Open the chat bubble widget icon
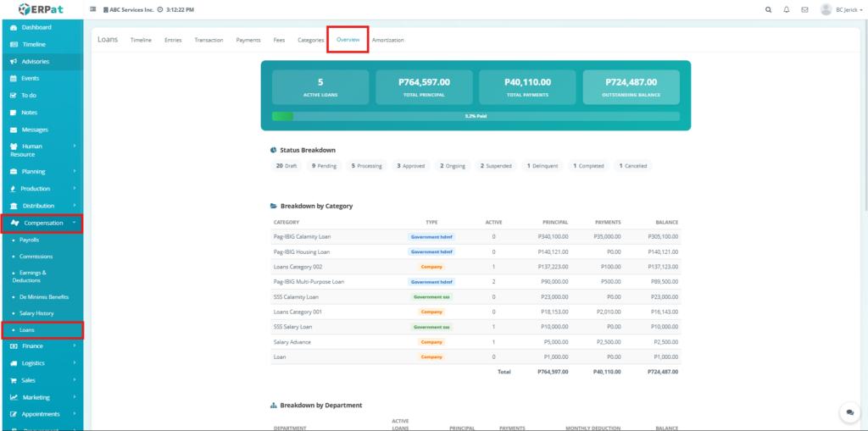Image resolution: width=868 pixels, height=431 pixels. [849, 412]
